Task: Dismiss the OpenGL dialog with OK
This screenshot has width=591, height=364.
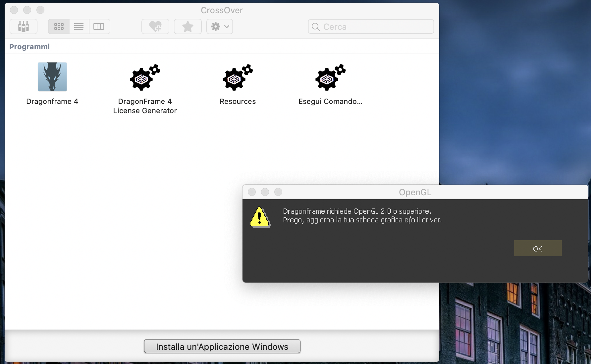Action: point(538,248)
